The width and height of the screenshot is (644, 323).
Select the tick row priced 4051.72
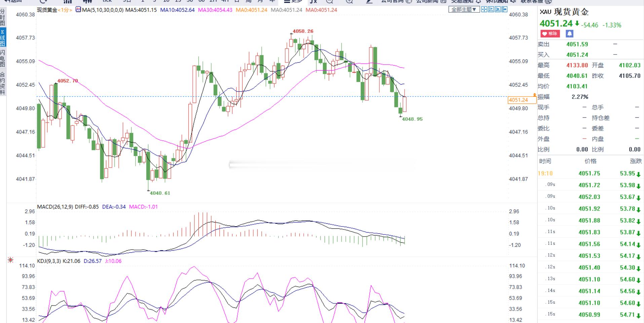(591, 185)
